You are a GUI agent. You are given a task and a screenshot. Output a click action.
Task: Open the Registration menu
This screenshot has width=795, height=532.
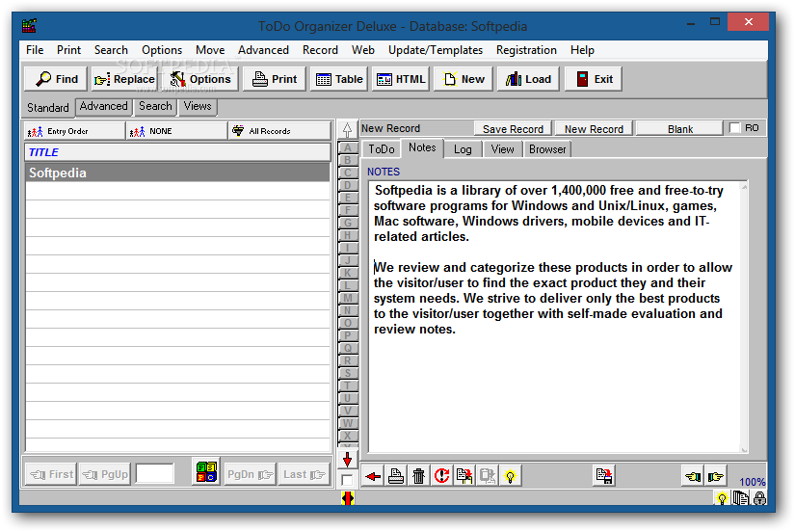pyautogui.click(x=526, y=50)
